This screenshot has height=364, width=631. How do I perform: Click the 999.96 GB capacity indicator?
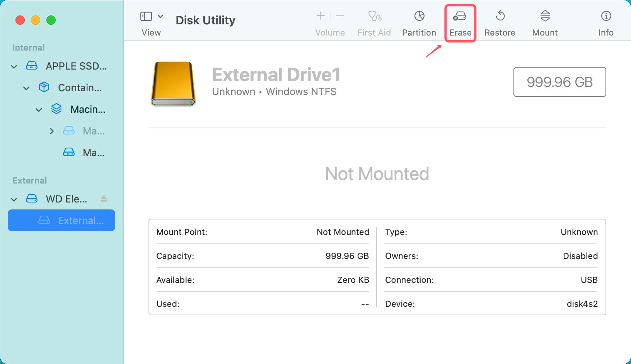(559, 82)
